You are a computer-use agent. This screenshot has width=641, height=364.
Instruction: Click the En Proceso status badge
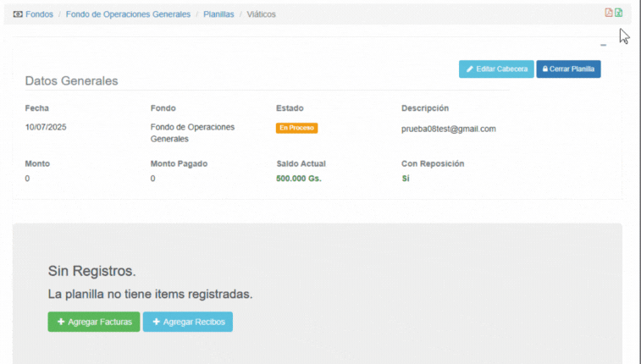pyautogui.click(x=296, y=128)
